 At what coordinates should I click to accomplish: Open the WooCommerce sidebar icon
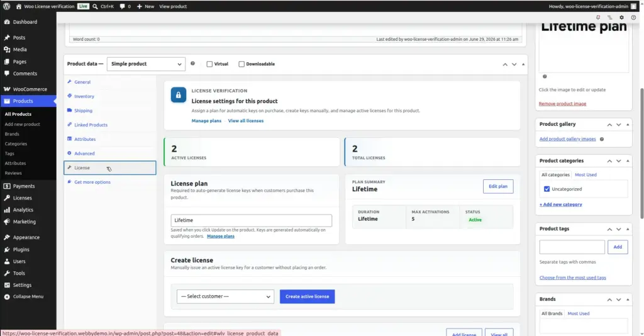tap(7, 89)
